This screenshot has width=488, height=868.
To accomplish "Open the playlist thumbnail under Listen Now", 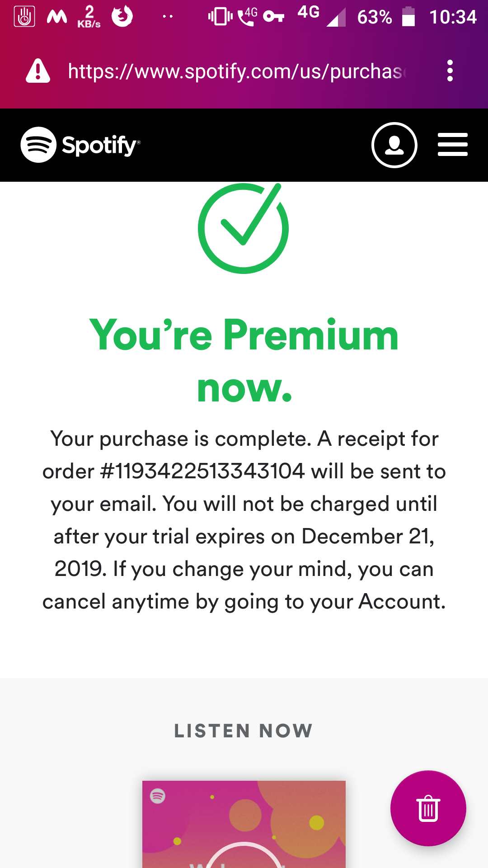I will click(x=244, y=824).
